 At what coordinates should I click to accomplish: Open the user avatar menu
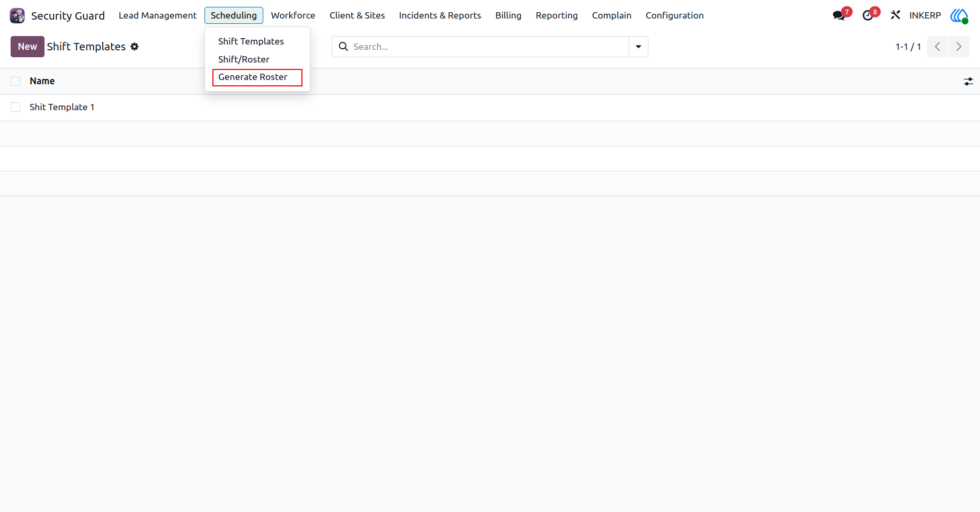point(959,15)
